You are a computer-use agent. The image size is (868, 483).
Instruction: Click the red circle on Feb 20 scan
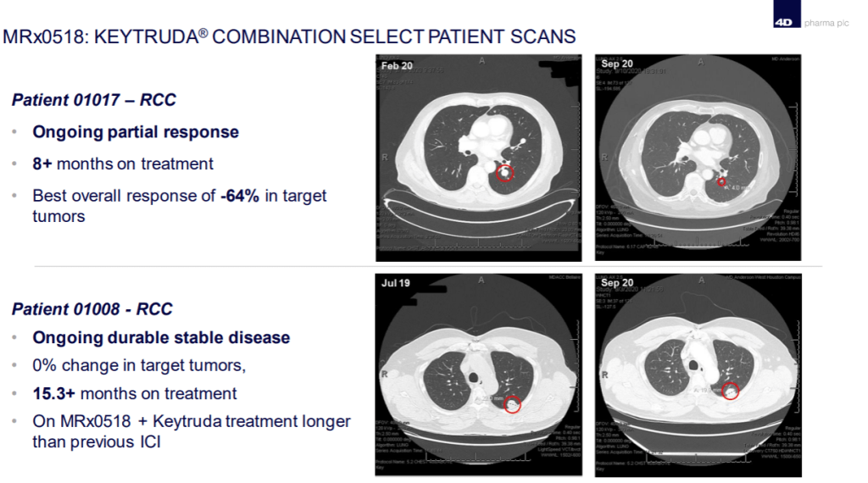click(x=505, y=174)
